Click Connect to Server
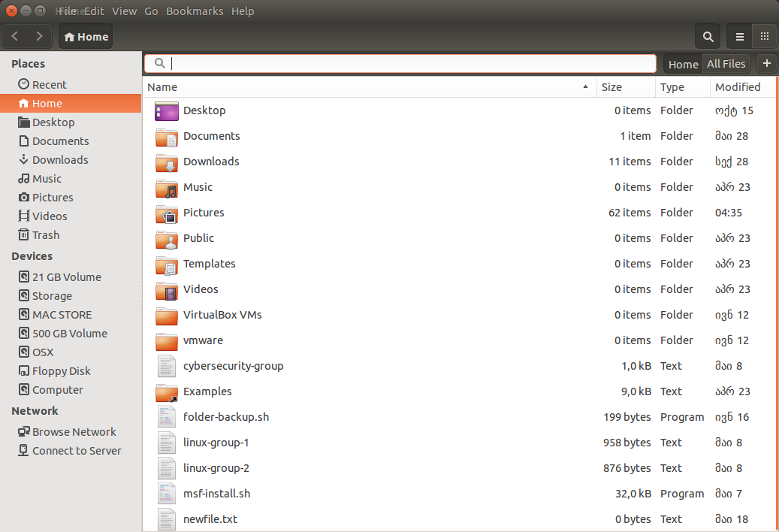Viewport: 779px width, 532px height. [71, 451]
